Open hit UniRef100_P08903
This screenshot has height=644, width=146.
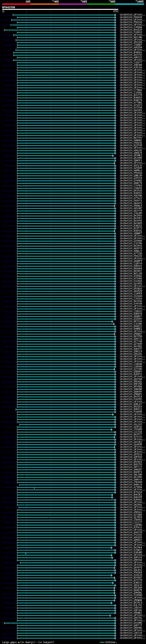point(131,32)
